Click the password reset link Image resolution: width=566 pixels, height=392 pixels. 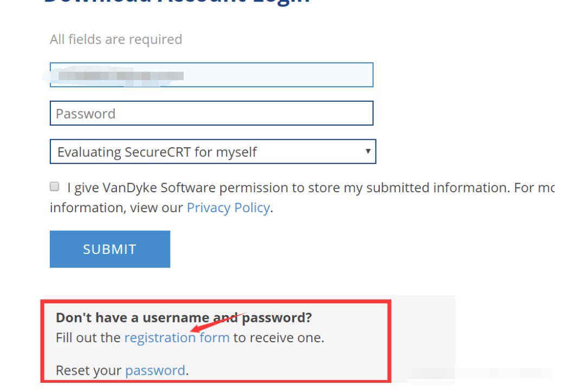click(155, 370)
